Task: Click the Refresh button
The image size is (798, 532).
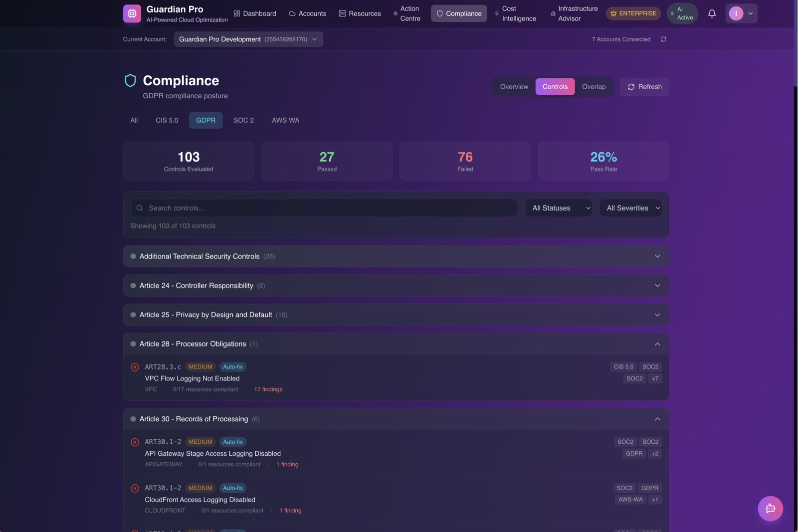Action: (x=644, y=87)
